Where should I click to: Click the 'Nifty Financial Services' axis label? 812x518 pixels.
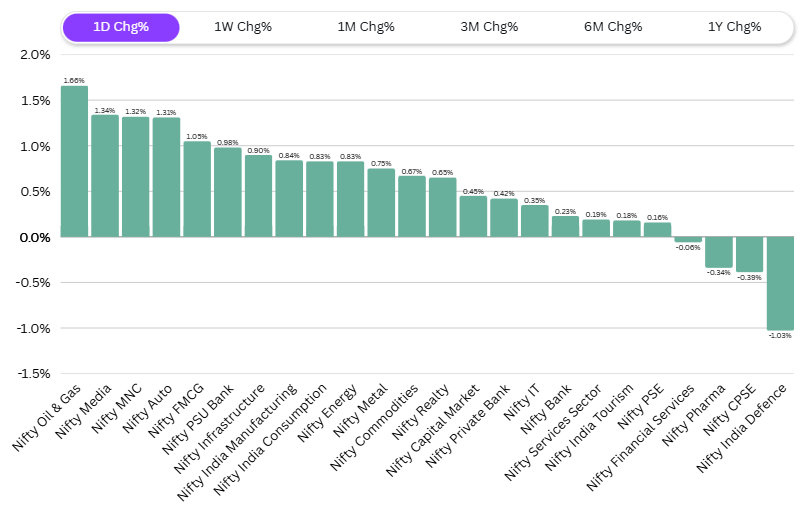coord(641,437)
